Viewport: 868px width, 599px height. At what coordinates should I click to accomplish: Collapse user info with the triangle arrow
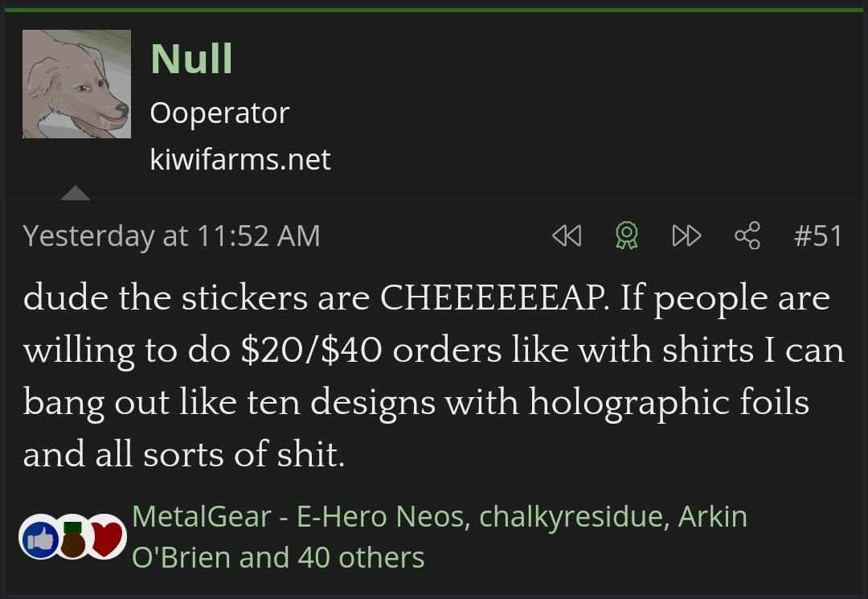(x=76, y=193)
